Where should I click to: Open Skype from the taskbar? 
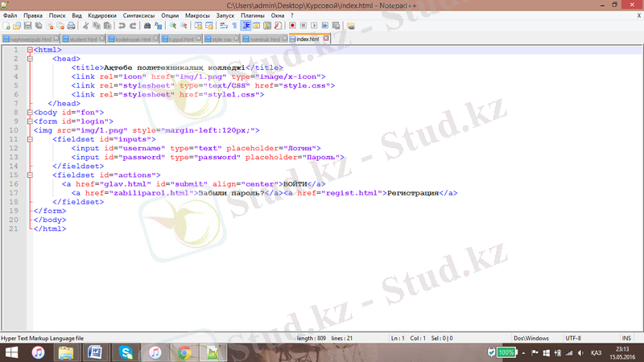point(126,352)
